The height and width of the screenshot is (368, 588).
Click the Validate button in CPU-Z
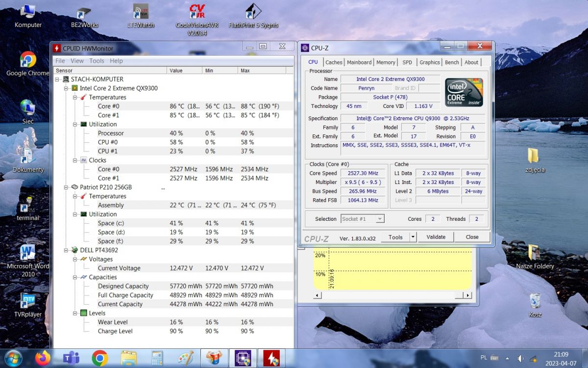click(436, 237)
